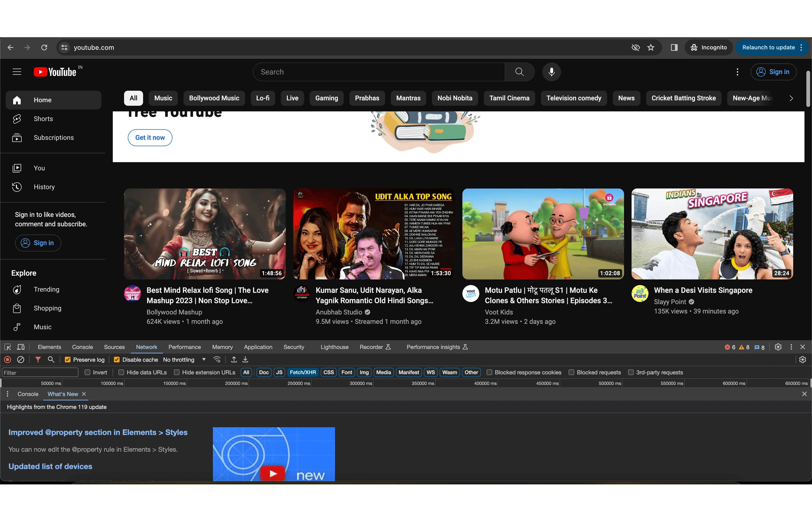Enable the Invert filter checkbox
The height and width of the screenshot is (525, 812).
[88, 373]
